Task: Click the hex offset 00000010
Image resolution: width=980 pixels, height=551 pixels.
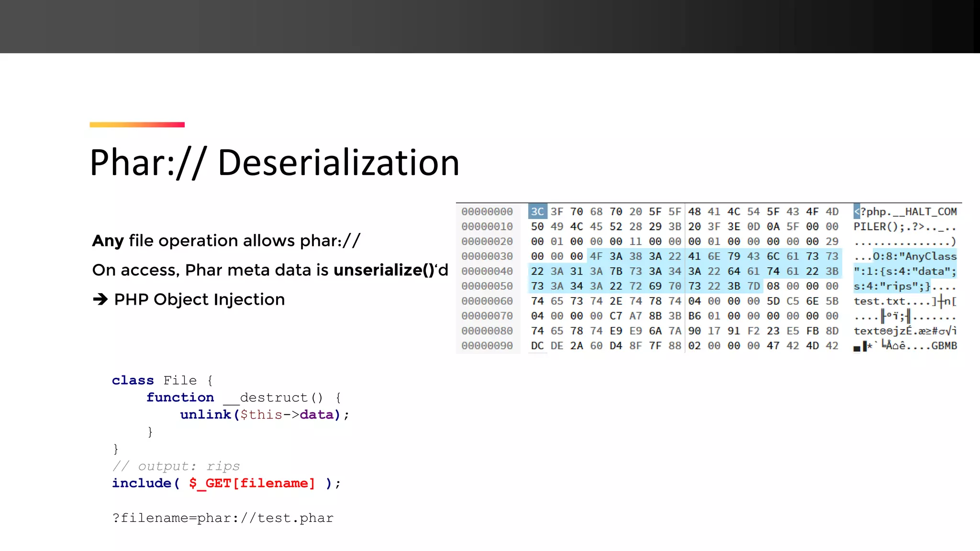Action: [487, 226]
